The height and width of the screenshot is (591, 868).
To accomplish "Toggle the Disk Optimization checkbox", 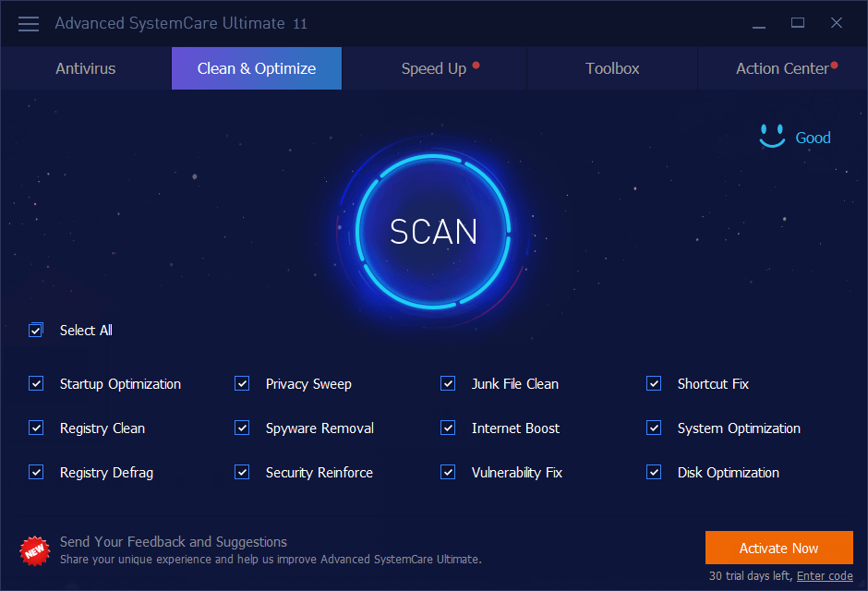I will [654, 472].
